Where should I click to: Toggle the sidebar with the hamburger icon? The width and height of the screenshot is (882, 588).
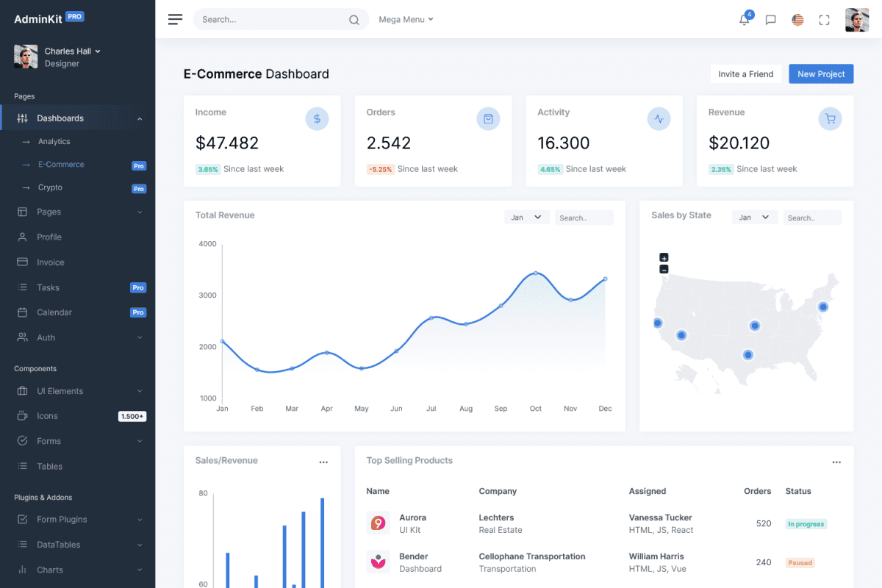pyautogui.click(x=175, y=19)
